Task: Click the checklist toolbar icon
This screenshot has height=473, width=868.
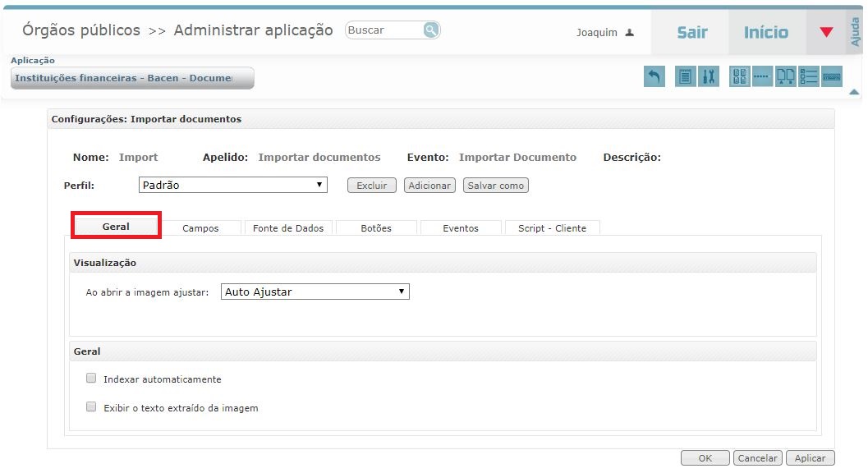Action: (809, 76)
